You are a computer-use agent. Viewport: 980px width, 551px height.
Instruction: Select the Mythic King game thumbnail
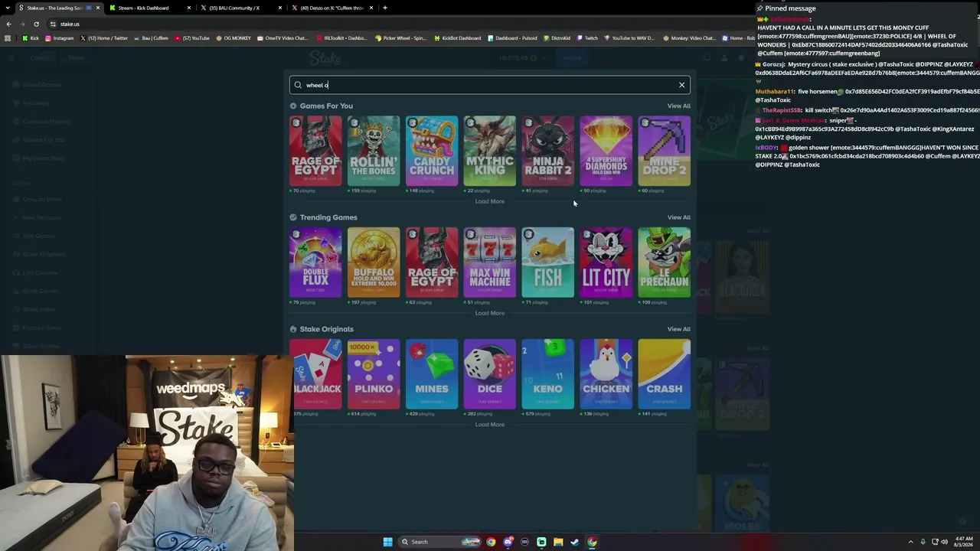(x=490, y=151)
